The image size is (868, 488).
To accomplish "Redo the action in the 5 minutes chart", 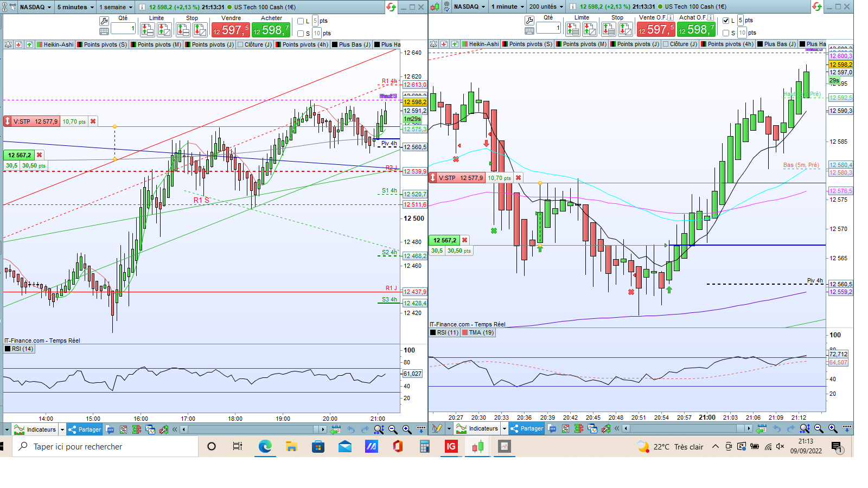I will (x=365, y=429).
